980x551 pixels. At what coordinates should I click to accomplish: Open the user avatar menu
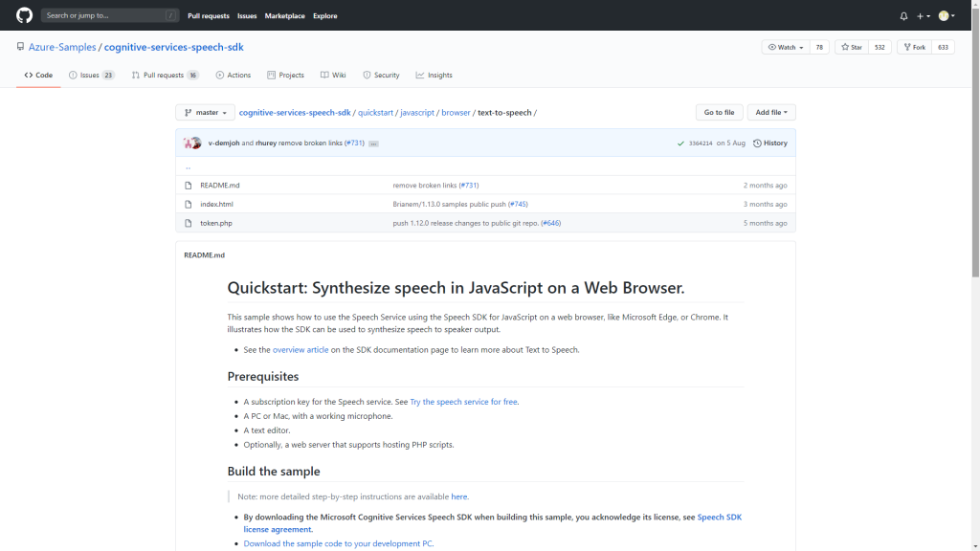pos(947,16)
